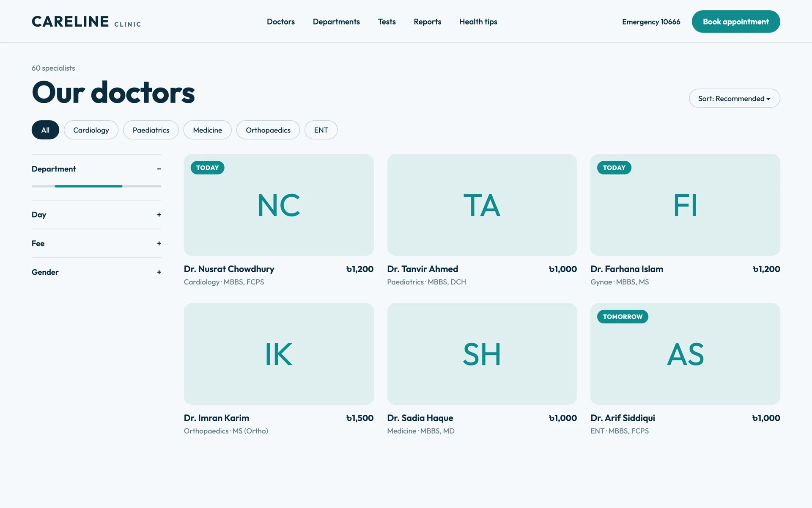The image size is (812, 508).
Task: Click the Careline Clinic logo
Action: click(86, 22)
